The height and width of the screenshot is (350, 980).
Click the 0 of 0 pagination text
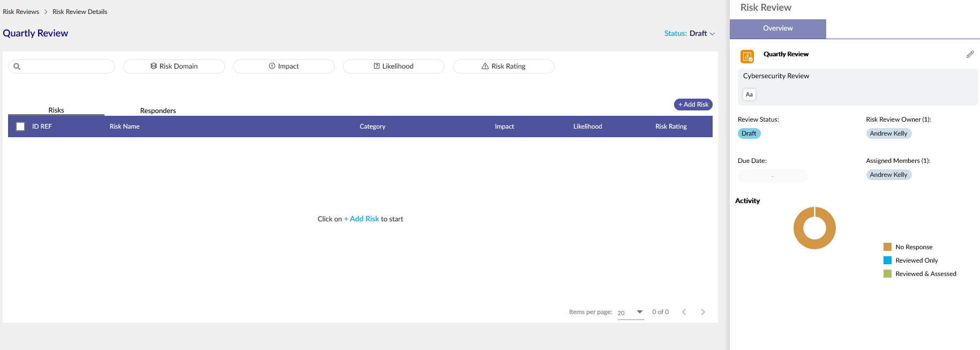tap(660, 312)
